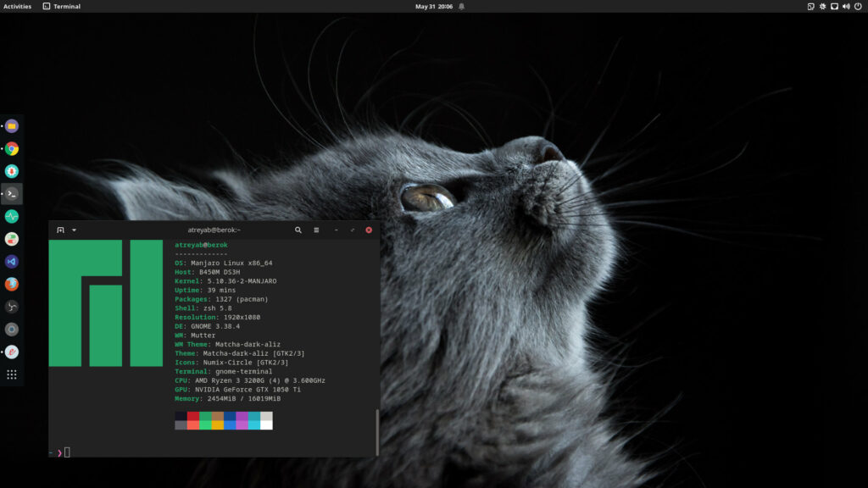Open the teal dock icon with red emblem

(x=12, y=171)
